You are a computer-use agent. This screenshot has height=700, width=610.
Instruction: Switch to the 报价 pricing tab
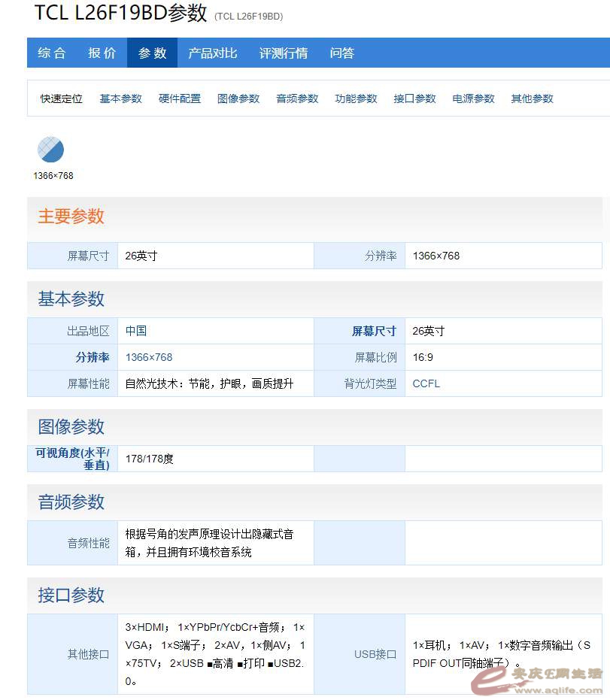pyautogui.click(x=102, y=53)
